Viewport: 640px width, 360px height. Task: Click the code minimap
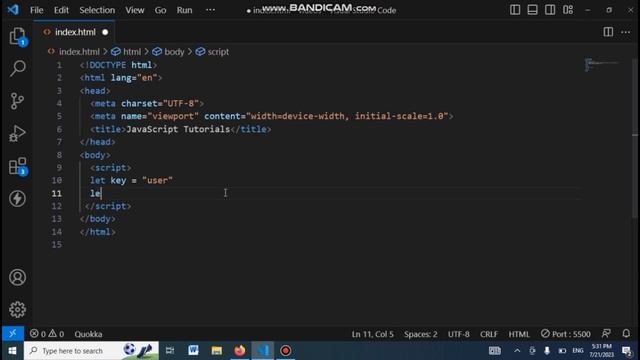[x=602, y=65]
